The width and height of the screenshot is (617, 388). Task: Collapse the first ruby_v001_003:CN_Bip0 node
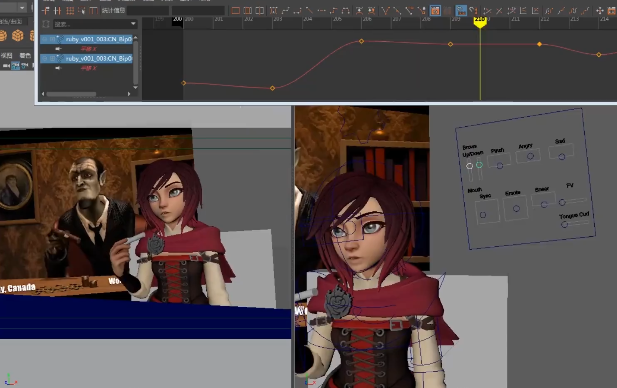[45, 39]
